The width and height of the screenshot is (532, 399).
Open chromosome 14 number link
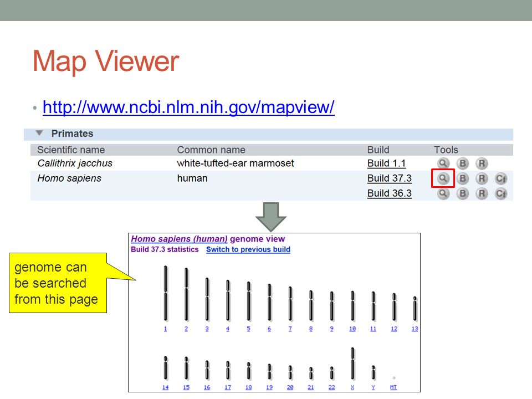pyautogui.click(x=165, y=387)
